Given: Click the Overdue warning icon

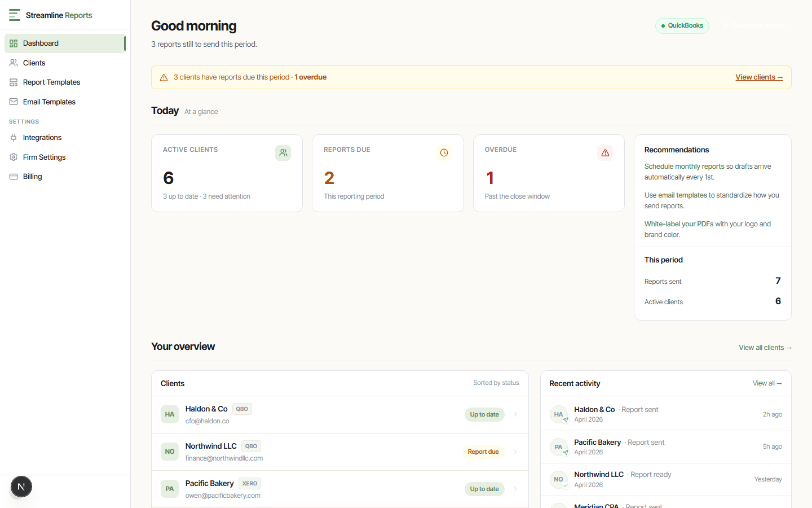Looking at the screenshot, I should click(605, 153).
